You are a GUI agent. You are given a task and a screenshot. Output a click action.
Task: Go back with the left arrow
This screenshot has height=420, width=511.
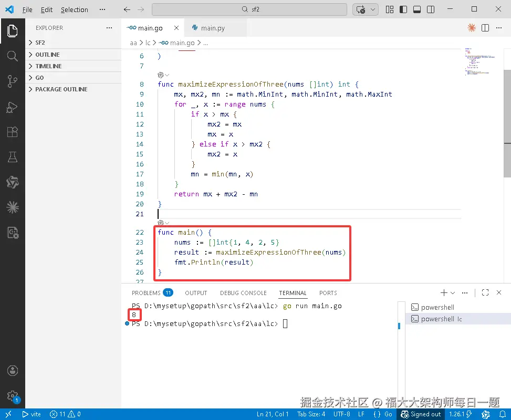pyautogui.click(x=127, y=9)
